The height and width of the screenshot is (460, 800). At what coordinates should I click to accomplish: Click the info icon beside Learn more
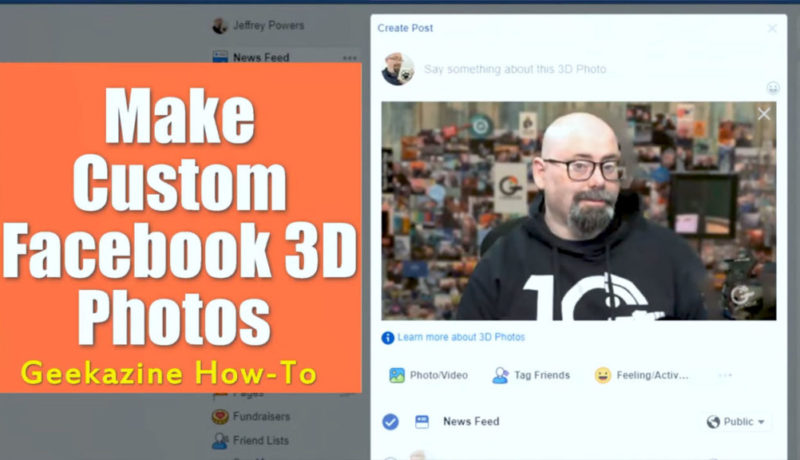[x=388, y=338]
